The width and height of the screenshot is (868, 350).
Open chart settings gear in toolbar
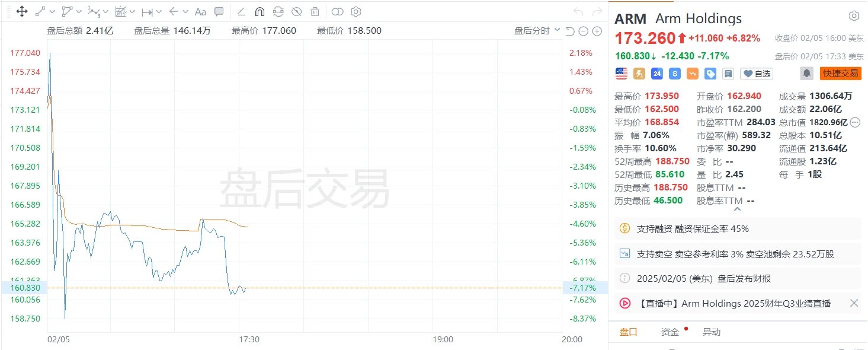[x=355, y=11]
